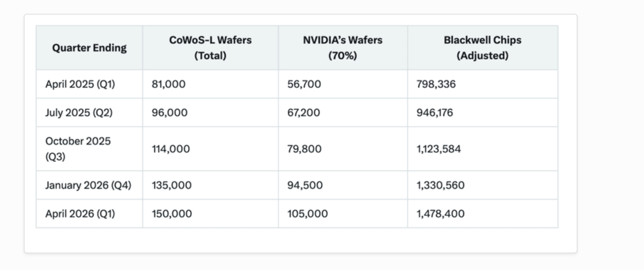Click the CoWoS-L Wafers (Total) header
The image size is (644, 270).
click(x=210, y=48)
